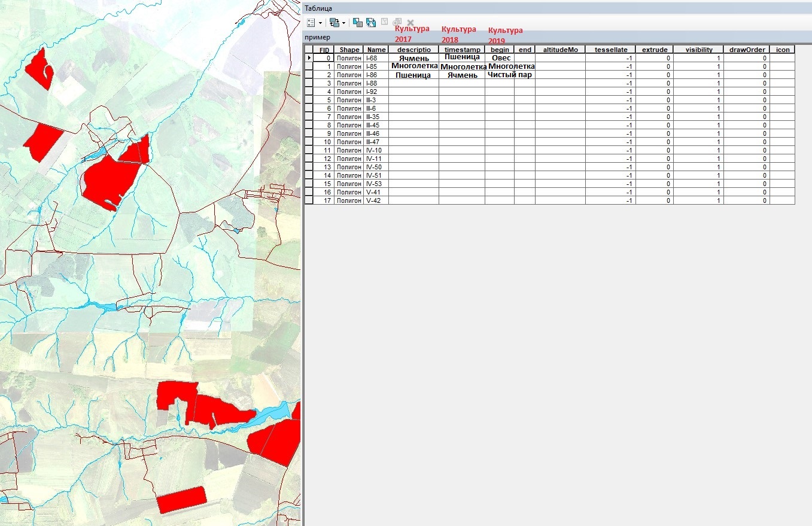Click the Name column header

(x=376, y=50)
